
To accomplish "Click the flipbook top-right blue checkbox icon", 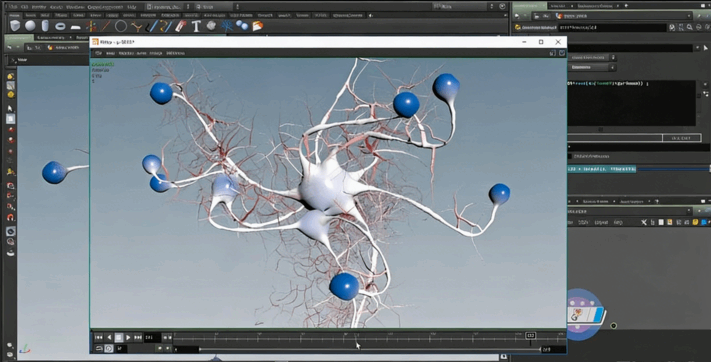I will tap(562, 53).
